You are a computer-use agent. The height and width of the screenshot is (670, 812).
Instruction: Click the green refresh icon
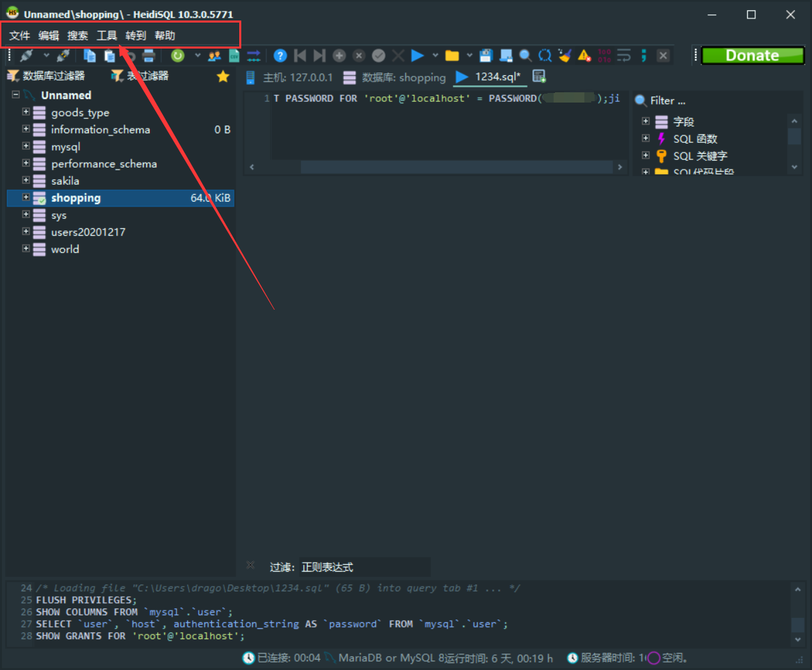(178, 55)
